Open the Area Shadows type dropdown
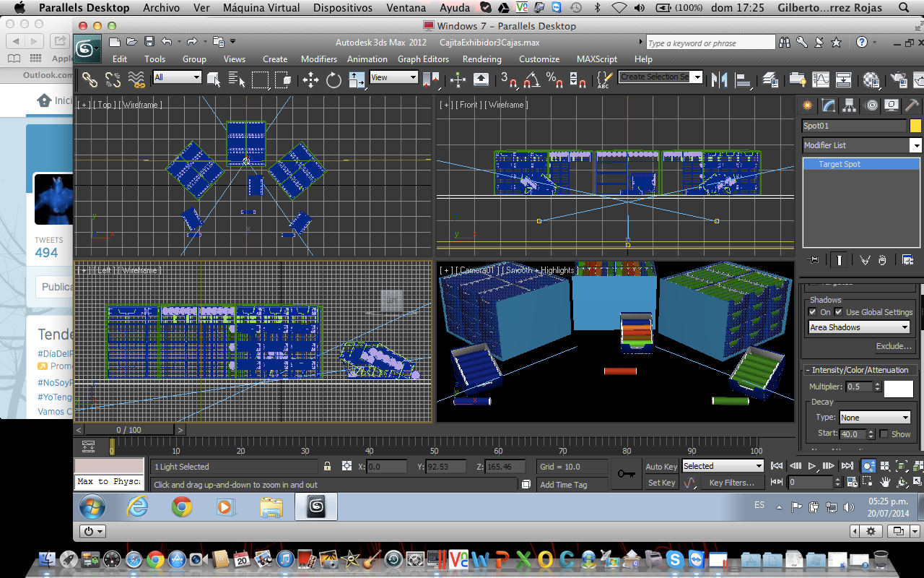 859,327
